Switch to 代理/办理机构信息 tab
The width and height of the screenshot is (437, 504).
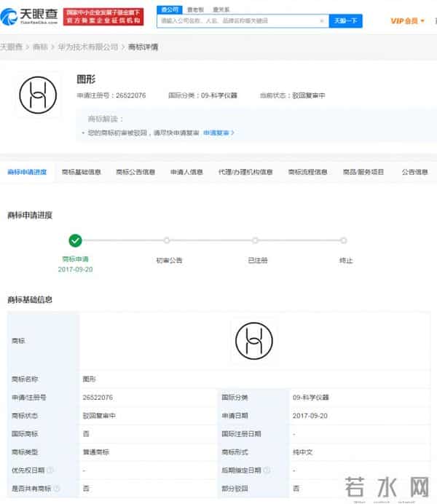pos(245,172)
